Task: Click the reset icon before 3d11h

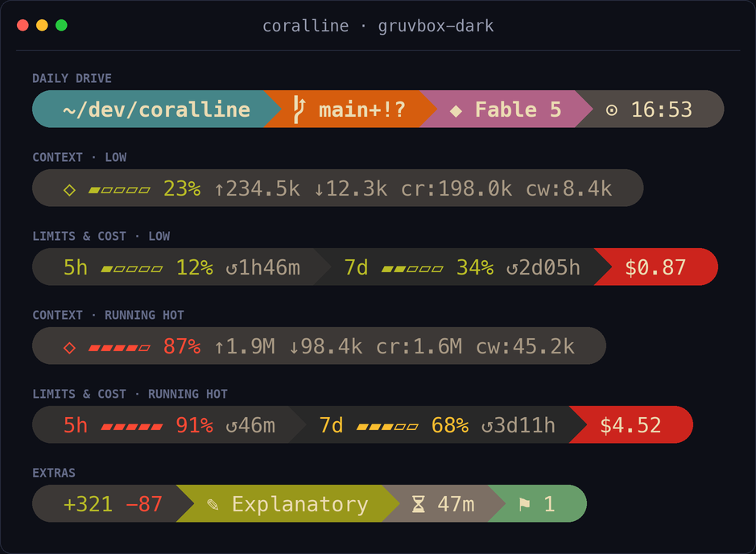Action: coord(487,426)
